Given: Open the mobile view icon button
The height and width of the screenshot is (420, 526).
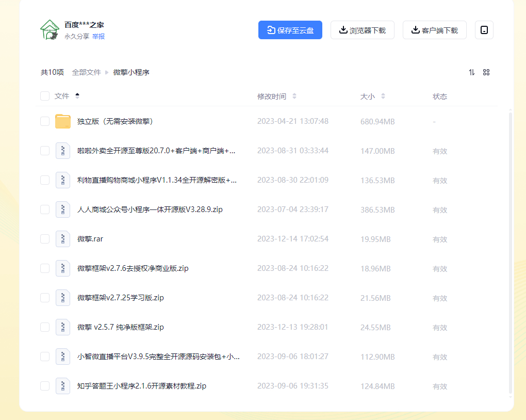Looking at the screenshot, I should coord(484,30).
